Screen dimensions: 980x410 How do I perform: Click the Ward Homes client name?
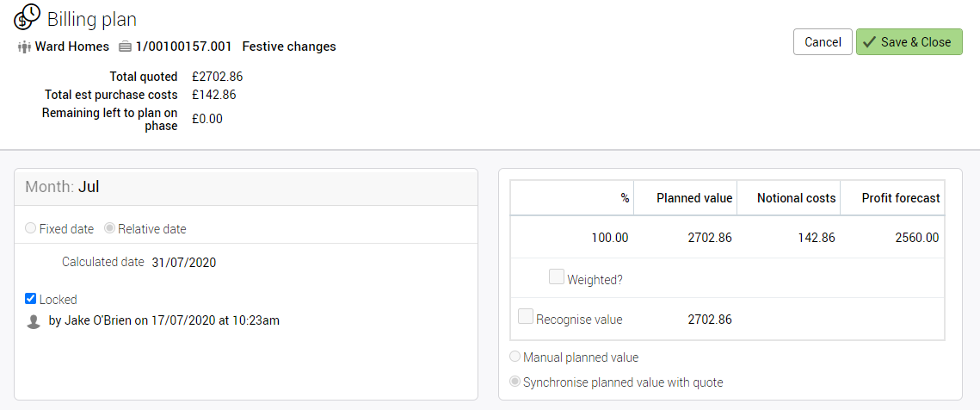click(x=71, y=47)
